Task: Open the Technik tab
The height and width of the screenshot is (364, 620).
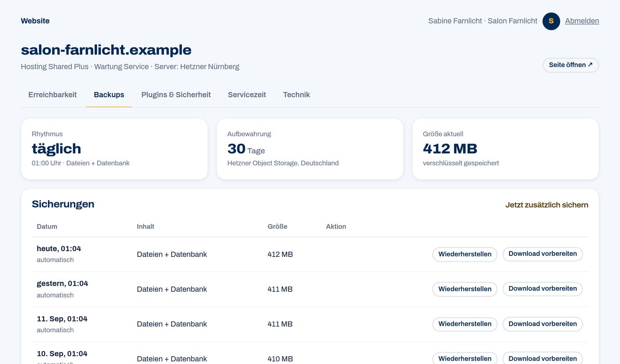Action: 296,95
